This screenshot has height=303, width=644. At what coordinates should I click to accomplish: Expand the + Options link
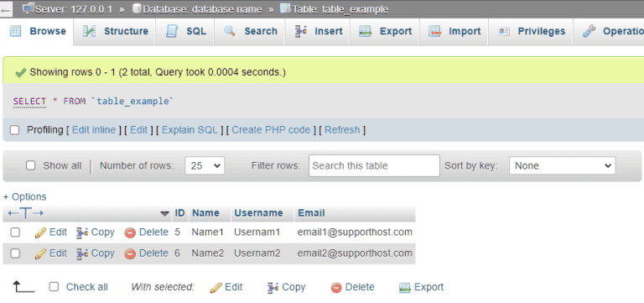click(24, 196)
